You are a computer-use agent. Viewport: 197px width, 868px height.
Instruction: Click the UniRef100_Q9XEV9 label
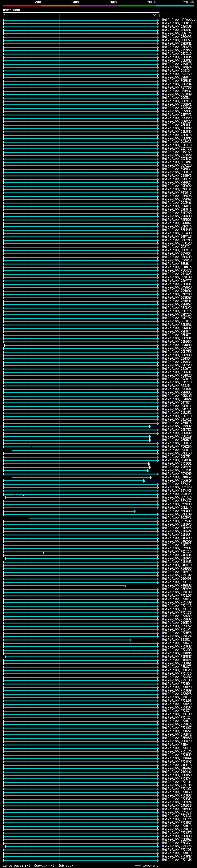(x=176, y=494)
